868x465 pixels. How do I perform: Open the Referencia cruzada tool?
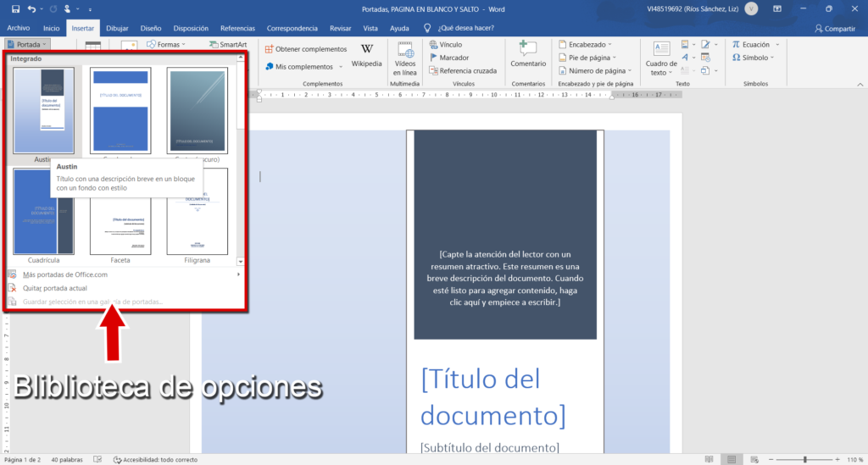pos(462,71)
